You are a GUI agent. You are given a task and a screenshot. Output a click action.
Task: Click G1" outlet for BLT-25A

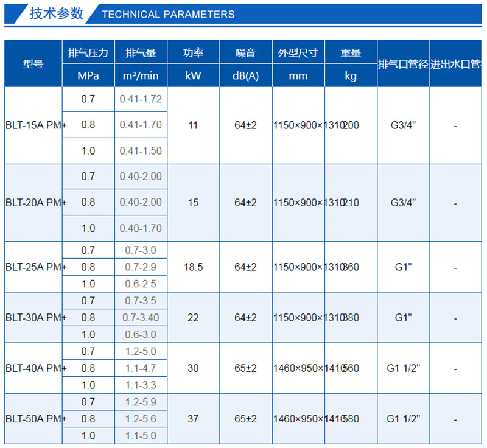[403, 267]
